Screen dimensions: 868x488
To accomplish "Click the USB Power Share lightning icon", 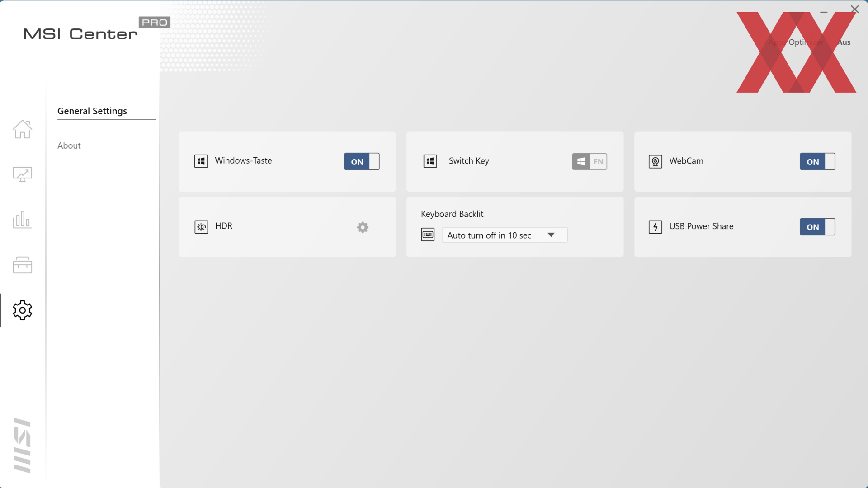I will pyautogui.click(x=656, y=227).
